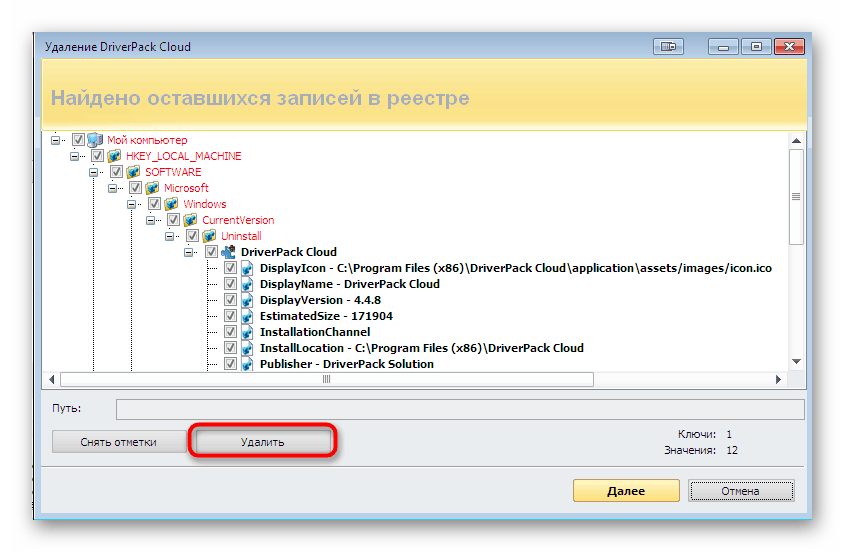The width and height of the screenshot is (844, 552).
Task: Collapse the Uninstall node
Action: [169, 236]
